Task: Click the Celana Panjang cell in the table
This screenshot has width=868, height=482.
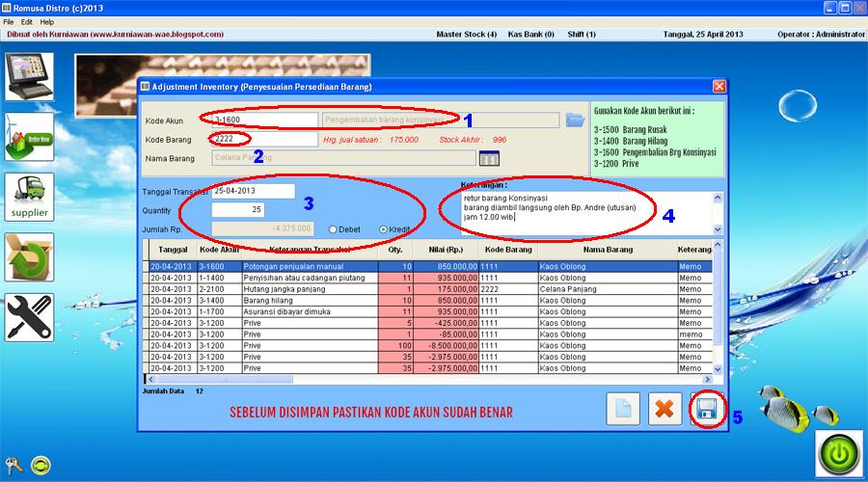Action: (608, 289)
